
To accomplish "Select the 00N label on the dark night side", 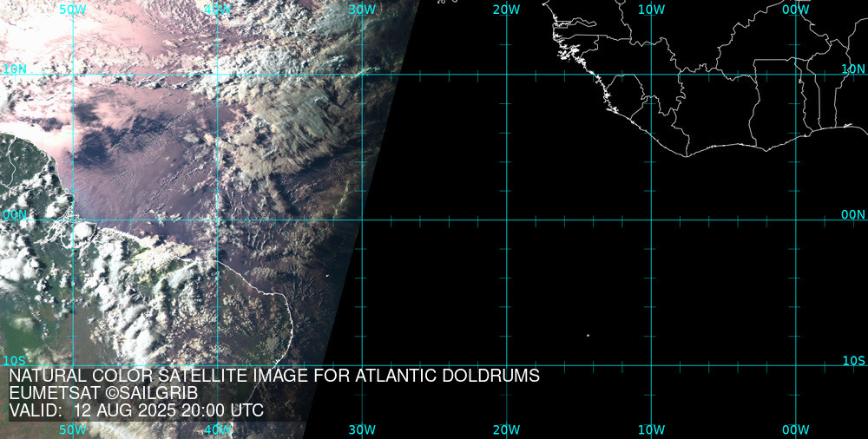I will point(853,214).
